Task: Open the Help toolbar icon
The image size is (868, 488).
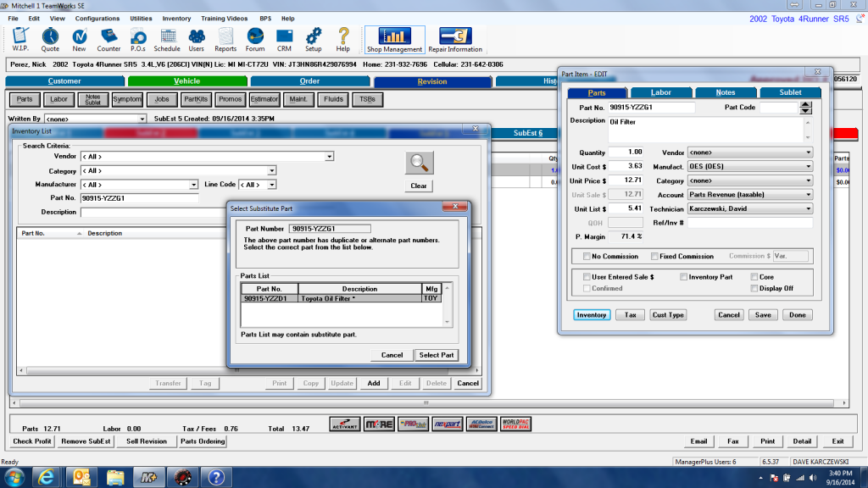Action: pos(343,39)
